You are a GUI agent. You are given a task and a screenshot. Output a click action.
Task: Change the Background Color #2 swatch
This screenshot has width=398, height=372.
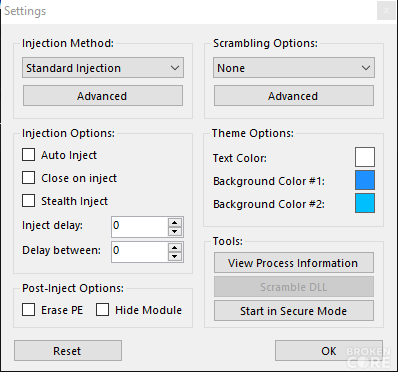point(365,203)
